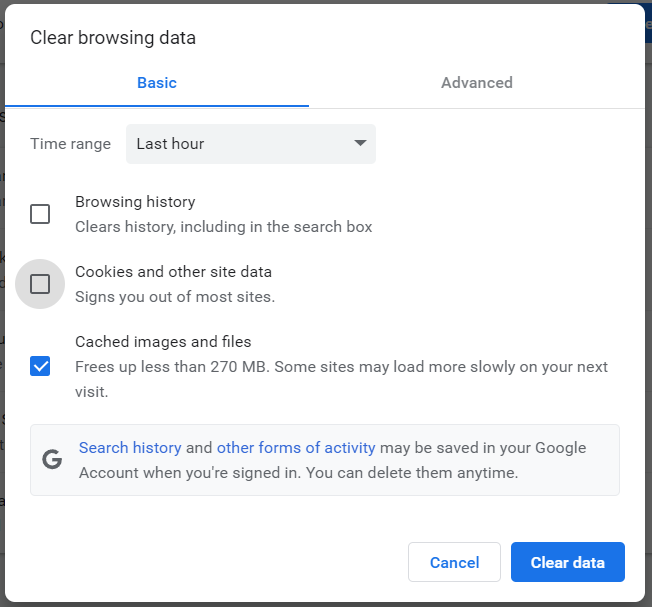Click the 'Clears history, including in the search box' text
Image resolution: width=652 pixels, height=607 pixels.
223,227
